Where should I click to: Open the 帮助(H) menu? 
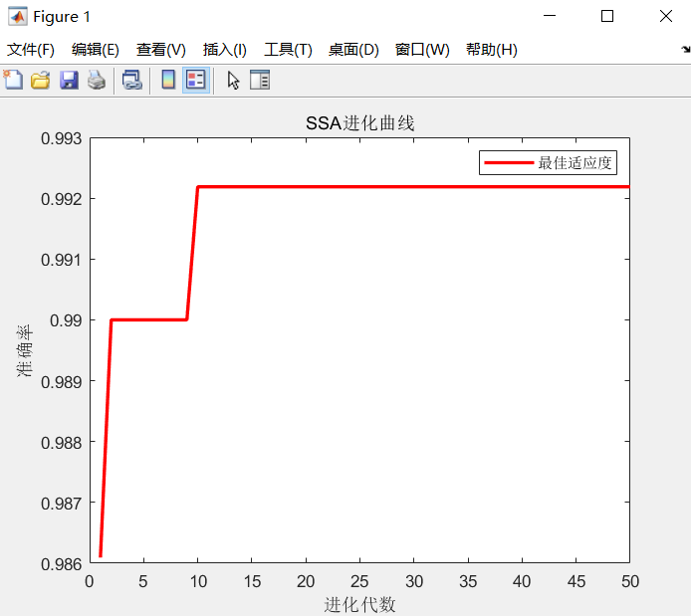[x=492, y=50]
